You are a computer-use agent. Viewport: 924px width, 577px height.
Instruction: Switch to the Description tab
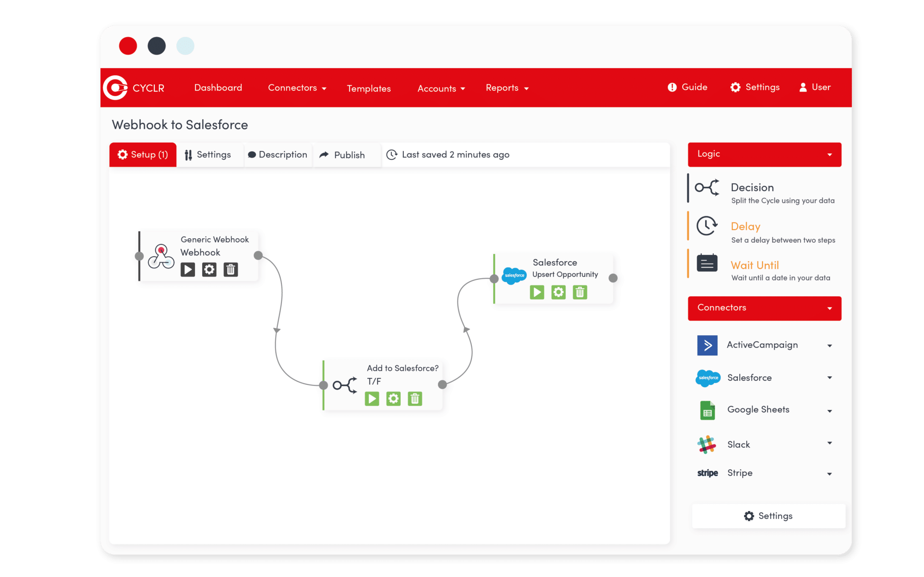[277, 155]
